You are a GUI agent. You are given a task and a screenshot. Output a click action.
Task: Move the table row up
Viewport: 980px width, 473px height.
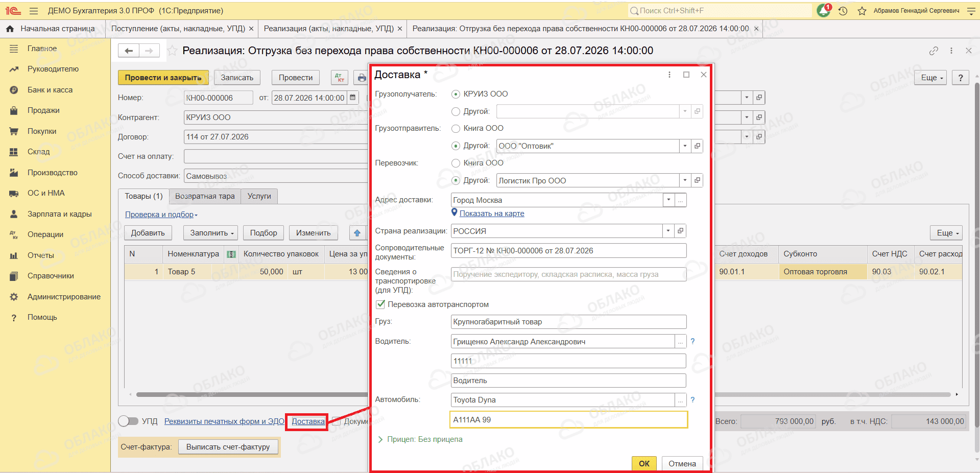(357, 233)
